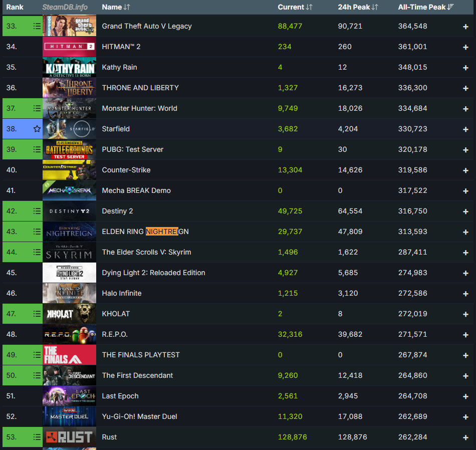Click plus icon on Mecha BREAK Demo row
Screen dimensions: 476x450
(465, 191)
